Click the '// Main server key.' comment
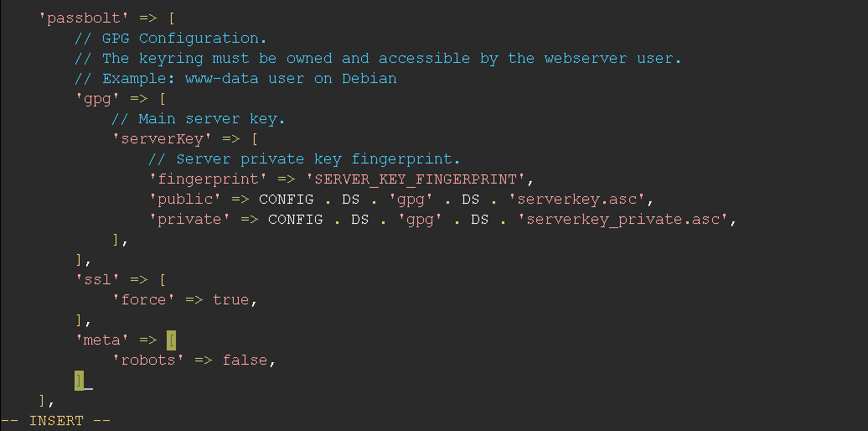 coord(199,119)
